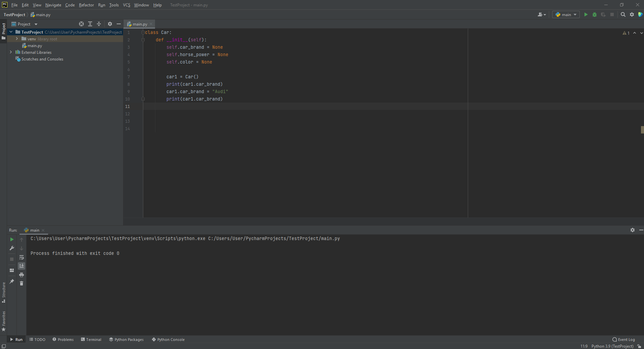Collapse the TestProject root node
This screenshot has height=349, width=644.
click(x=11, y=32)
